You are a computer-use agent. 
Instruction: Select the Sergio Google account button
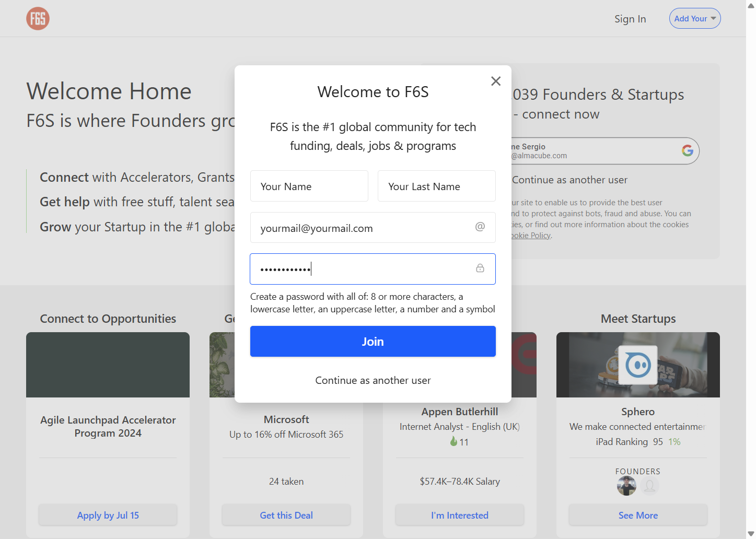(605, 151)
